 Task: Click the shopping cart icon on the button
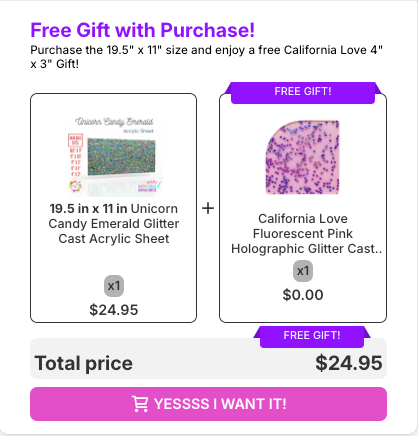tap(140, 404)
